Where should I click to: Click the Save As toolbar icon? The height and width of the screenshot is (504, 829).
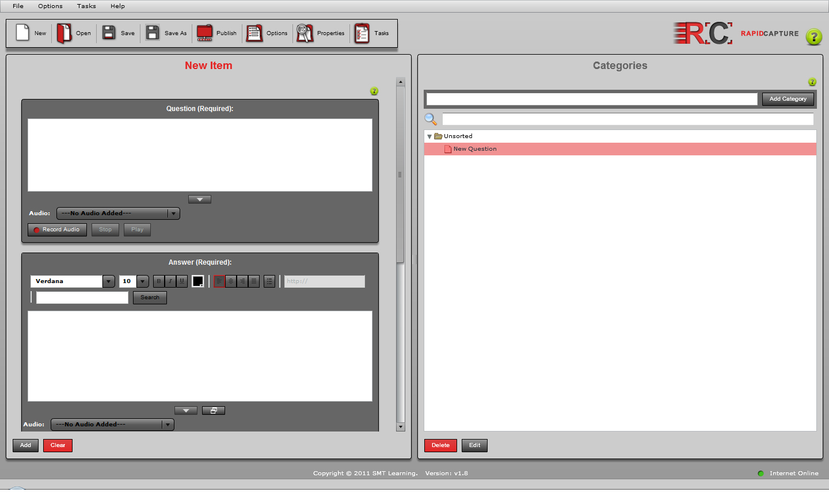point(153,33)
